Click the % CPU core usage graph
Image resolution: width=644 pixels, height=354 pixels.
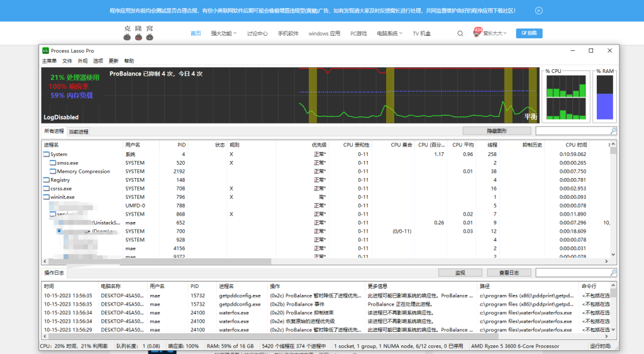click(566, 97)
